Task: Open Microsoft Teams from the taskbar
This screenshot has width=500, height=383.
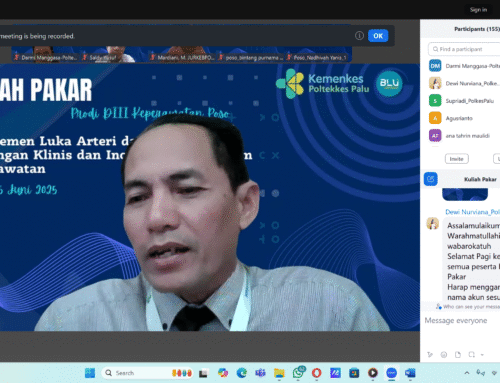Action: click(x=260, y=373)
